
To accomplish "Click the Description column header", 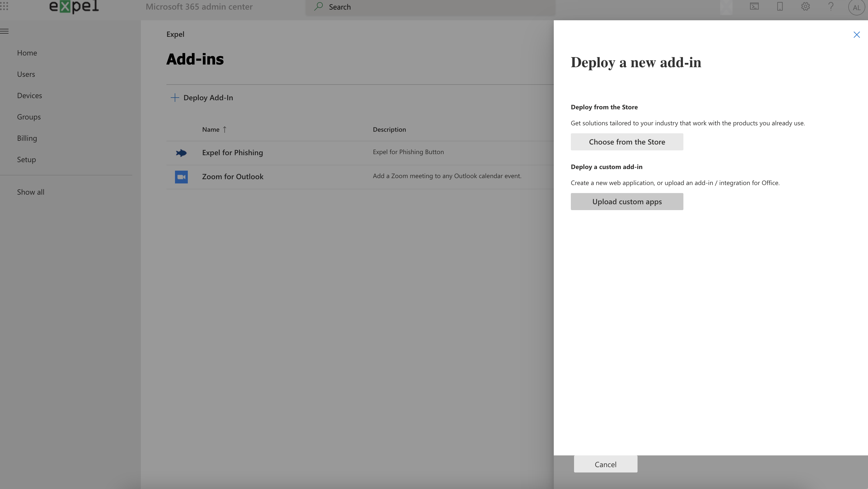I will [x=389, y=129].
